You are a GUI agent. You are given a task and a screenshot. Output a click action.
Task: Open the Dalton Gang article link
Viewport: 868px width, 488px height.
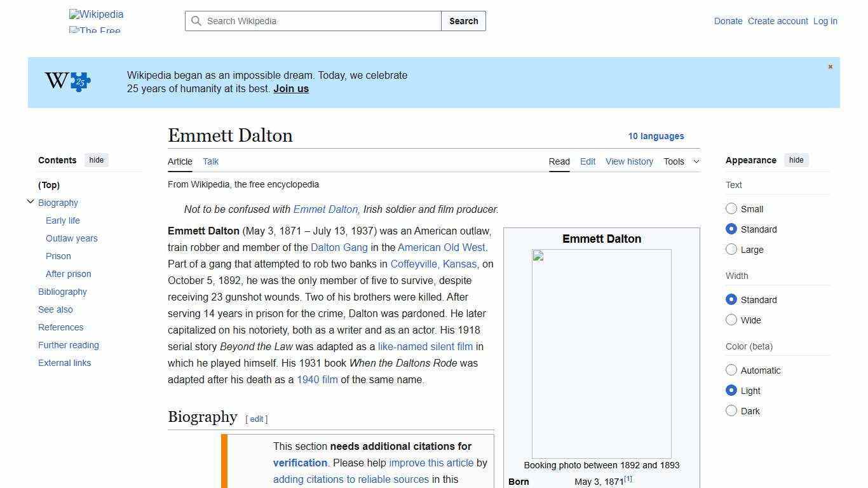tap(339, 247)
